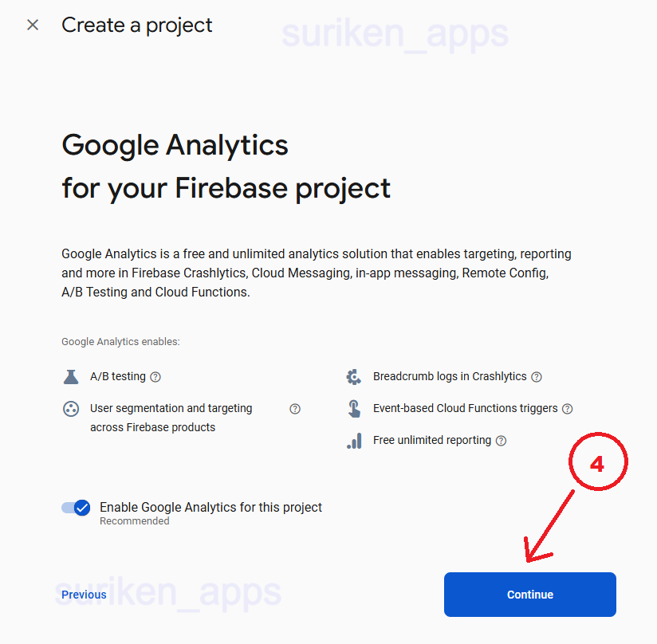Click the Cloud Functions triggers touch icon
Screen dimensions: 657x644
pos(354,409)
